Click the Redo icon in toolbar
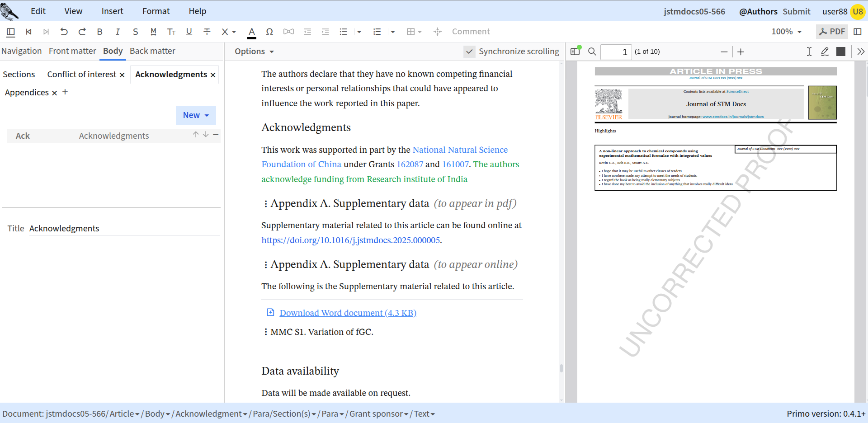 (x=82, y=32)
